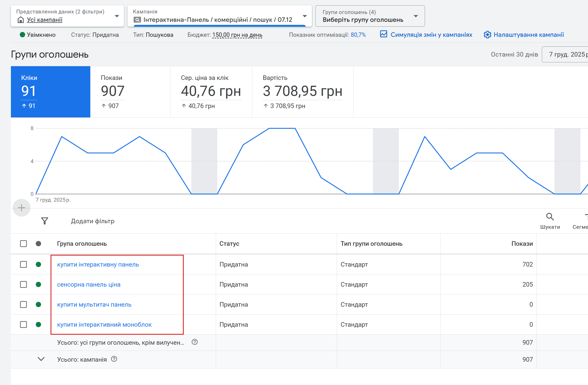The image size is (588, 385).
Task: Click help icon beside Усього: кампанія
Action: tap(114, 359)
